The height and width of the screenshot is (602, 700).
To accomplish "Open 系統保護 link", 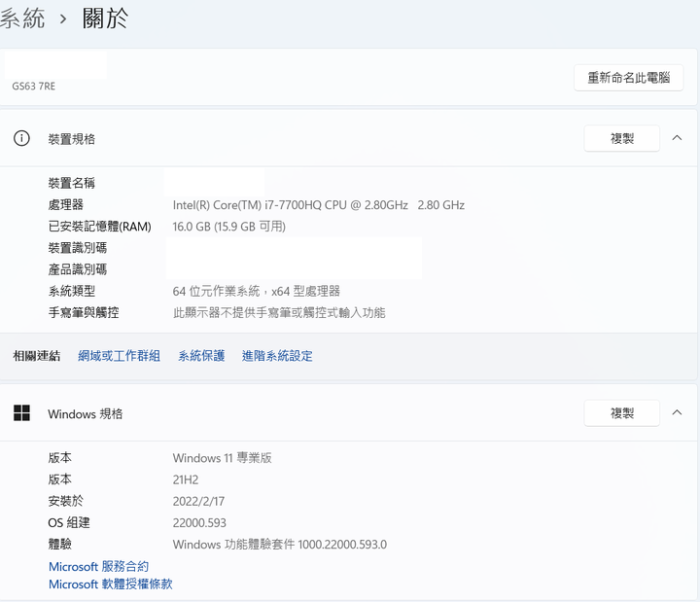I will [x=201, y=356].
